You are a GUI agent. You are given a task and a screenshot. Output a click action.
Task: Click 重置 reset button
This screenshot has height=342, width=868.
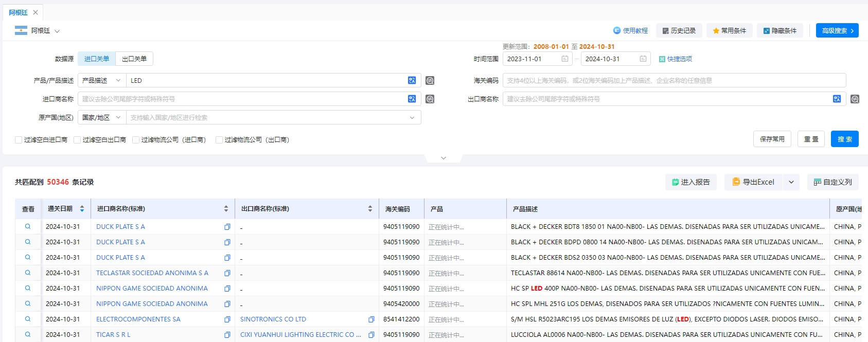811,139
